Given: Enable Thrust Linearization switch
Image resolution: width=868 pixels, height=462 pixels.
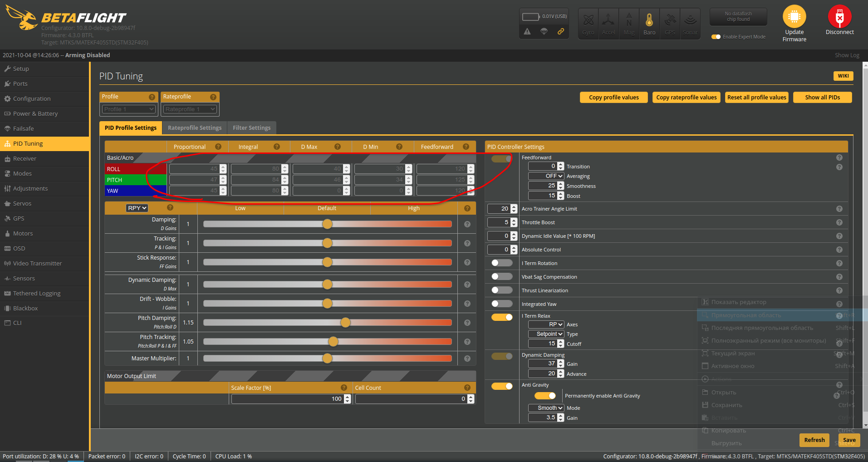Looking at the screenshot, I should [502, 290].
